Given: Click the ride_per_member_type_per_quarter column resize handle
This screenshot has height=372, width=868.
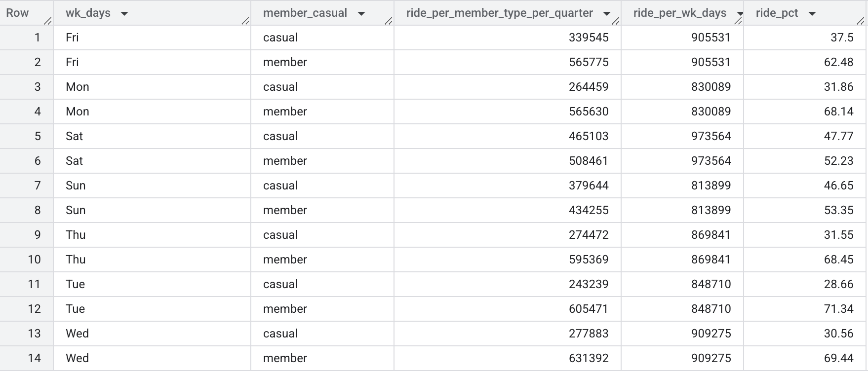Looking at the screenshot, I should [615, 21].
